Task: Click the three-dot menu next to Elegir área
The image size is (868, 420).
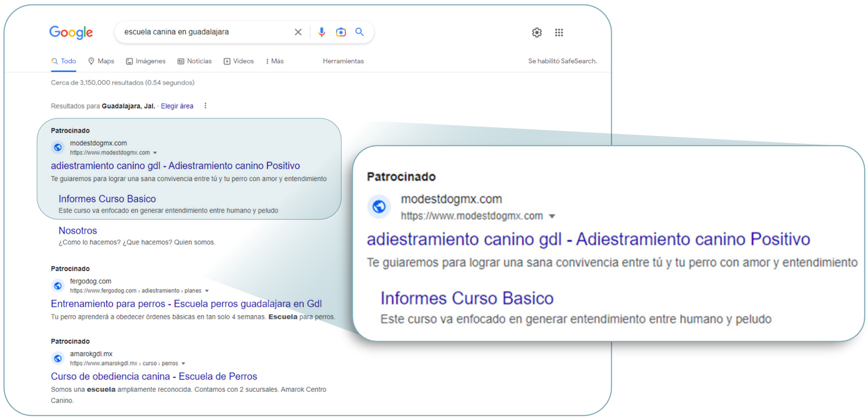Action: click(205, 106)
